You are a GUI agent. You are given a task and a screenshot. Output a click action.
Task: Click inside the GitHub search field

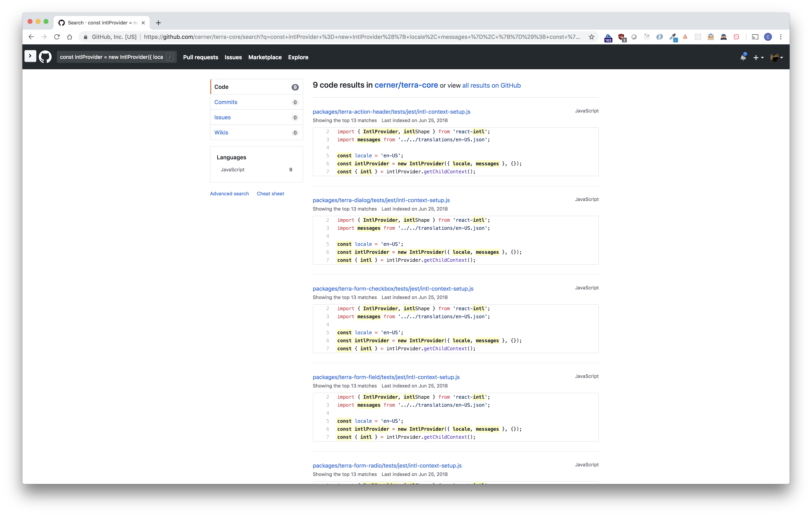click(111, 57)
